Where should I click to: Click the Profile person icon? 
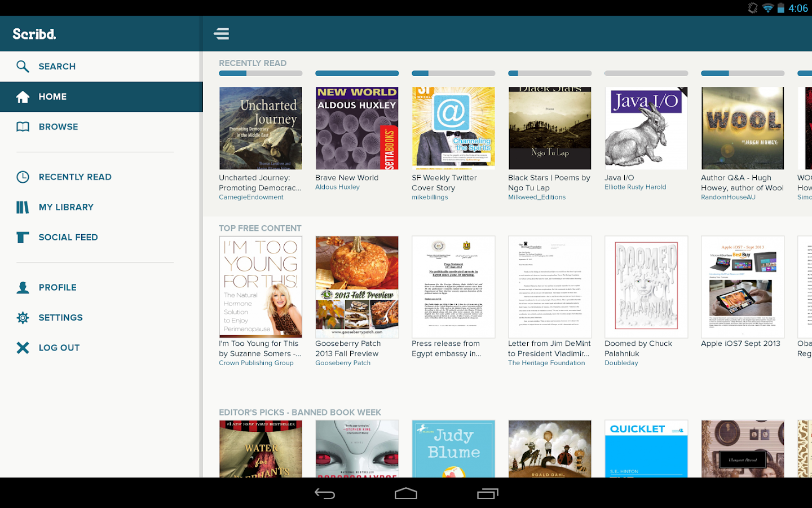pyautogui.click(x=23, y=288)
